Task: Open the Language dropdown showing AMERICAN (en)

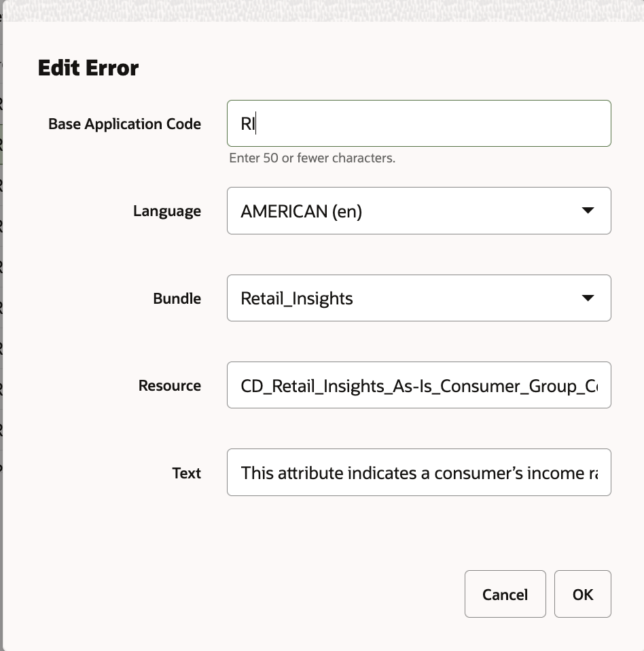Action: [x=418, y=211]
